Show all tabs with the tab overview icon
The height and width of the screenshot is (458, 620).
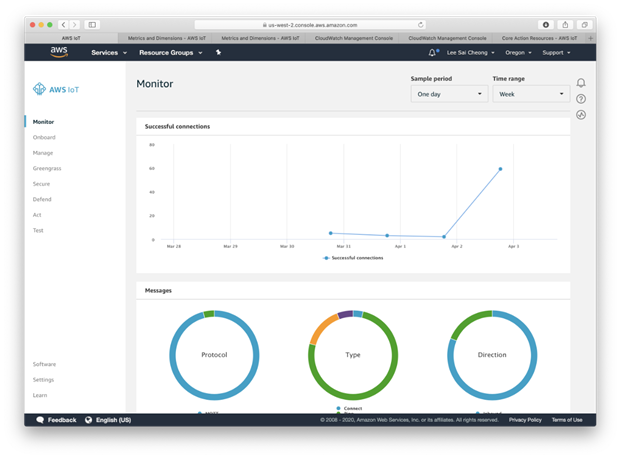584,25
